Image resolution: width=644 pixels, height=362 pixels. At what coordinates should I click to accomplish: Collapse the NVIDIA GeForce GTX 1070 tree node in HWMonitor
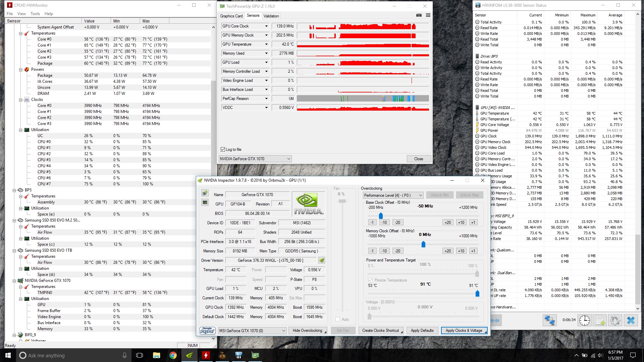[14, 281]
